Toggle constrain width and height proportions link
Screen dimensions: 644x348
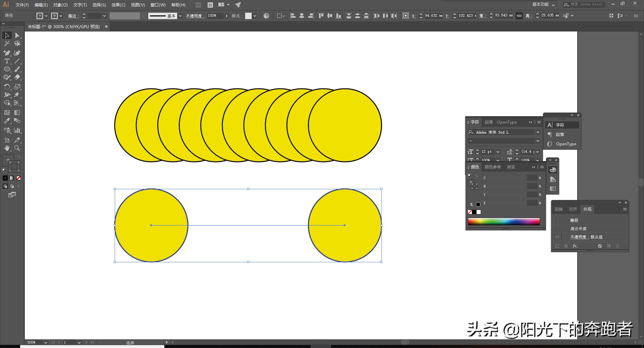(519, 16)
